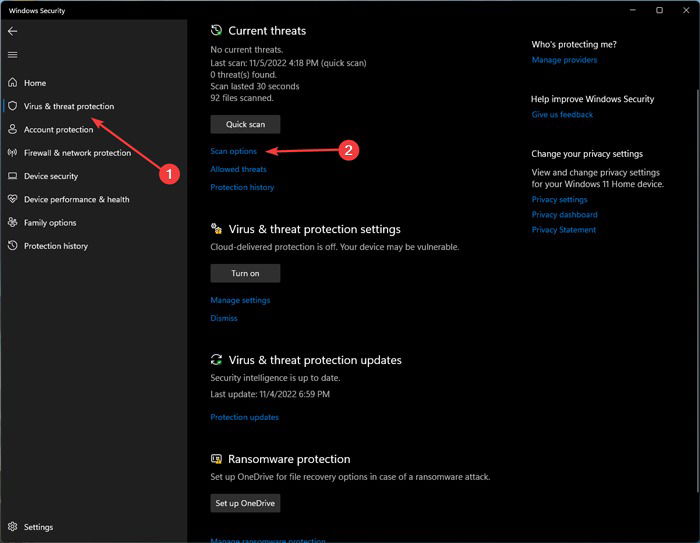Open Manage providers link
The image size is (700, 543).
pyautogui.click(x=564, y=60)
